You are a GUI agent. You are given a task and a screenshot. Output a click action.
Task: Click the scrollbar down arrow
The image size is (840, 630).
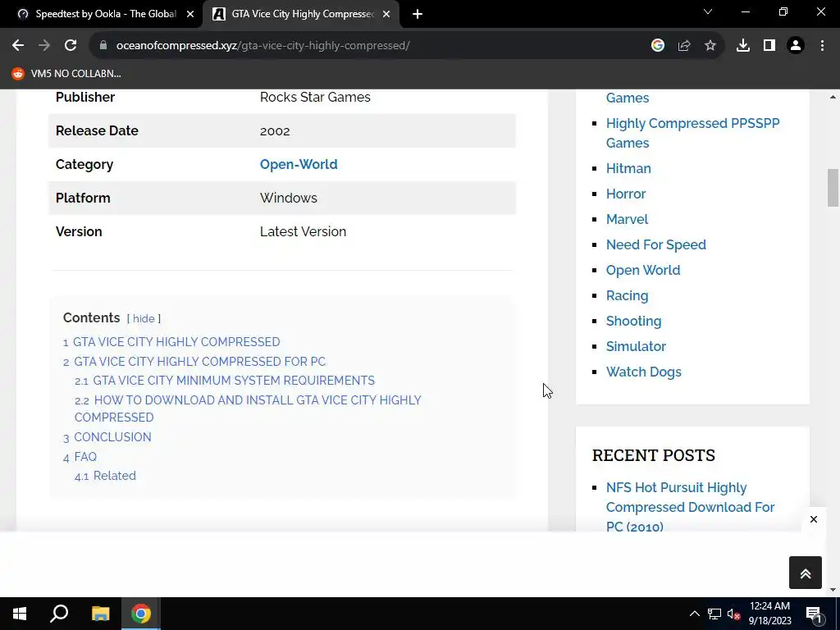tap(833, 591)
